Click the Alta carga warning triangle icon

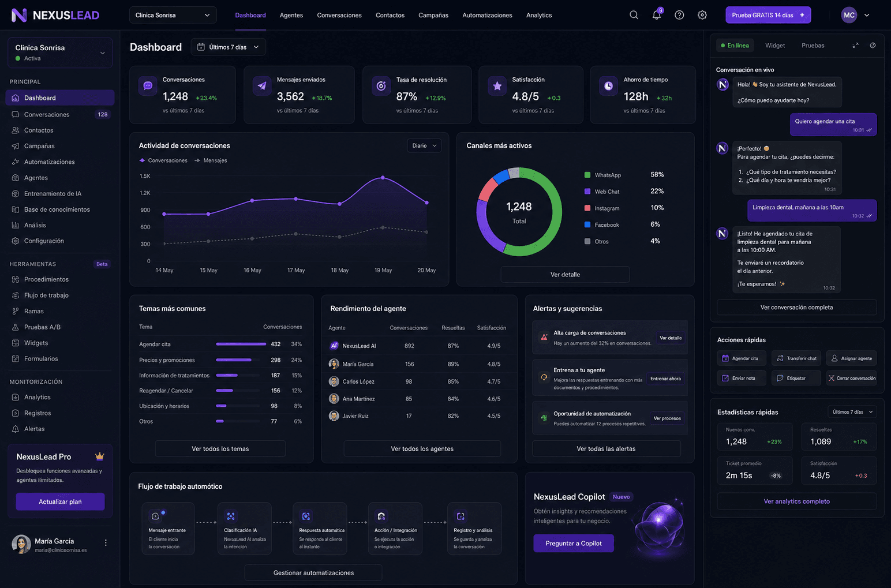tap(544, 338)
